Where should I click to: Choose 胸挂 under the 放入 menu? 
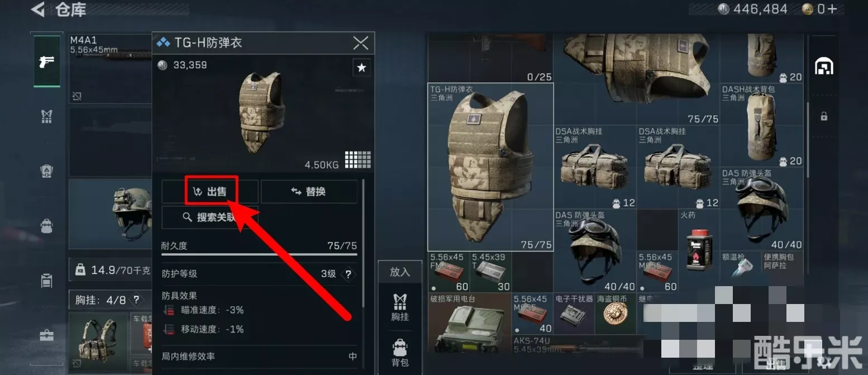pos(400,308)
